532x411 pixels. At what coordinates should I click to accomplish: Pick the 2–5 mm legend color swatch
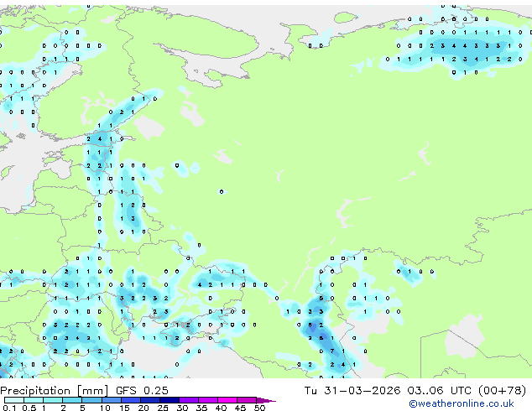click(x=72, y=400)
